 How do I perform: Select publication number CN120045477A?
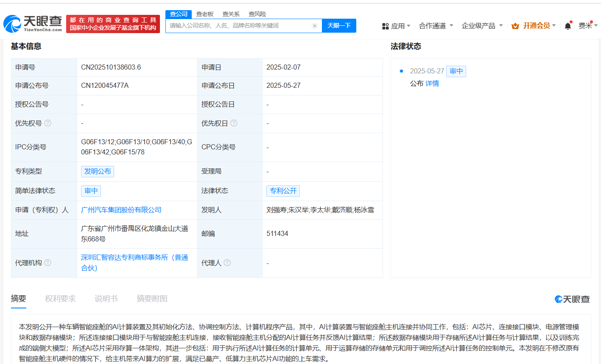(x=105, y=86)
